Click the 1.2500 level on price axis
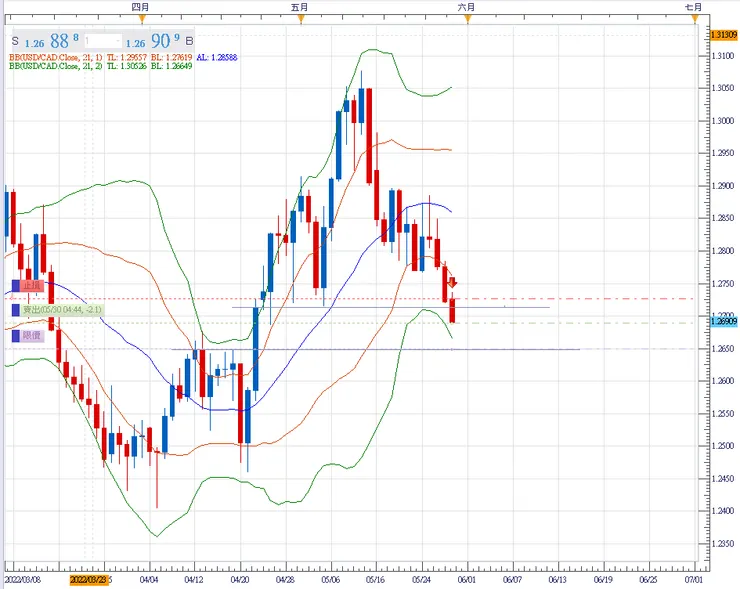Viewport: 740px width, 589px height. (723, 446)
